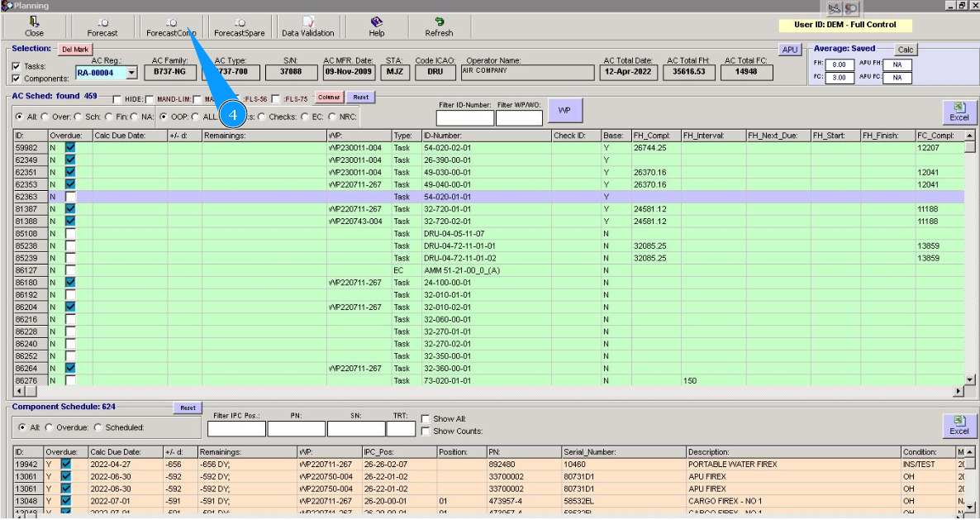Select the Checks radio filter

click(x=262, y=117)
